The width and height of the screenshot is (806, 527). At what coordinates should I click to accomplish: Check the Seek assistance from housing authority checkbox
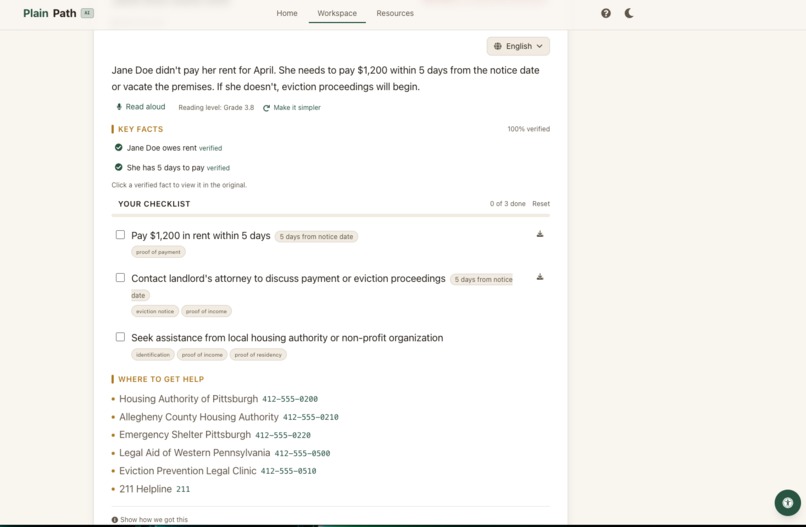click(120, 337)
